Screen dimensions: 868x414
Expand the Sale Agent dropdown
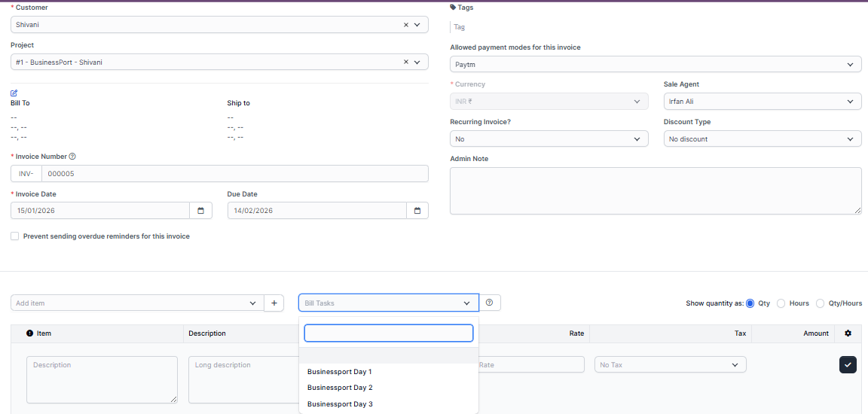(762, 102)
